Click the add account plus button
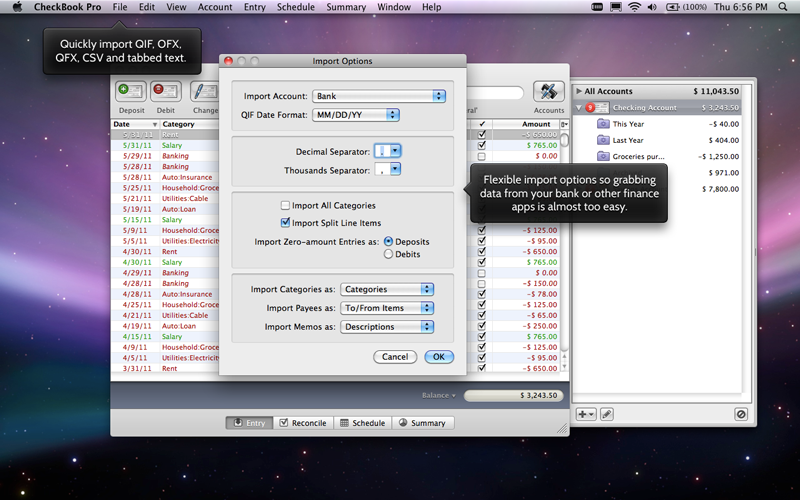This screenshot has height=500, width=800. [586, 414]
